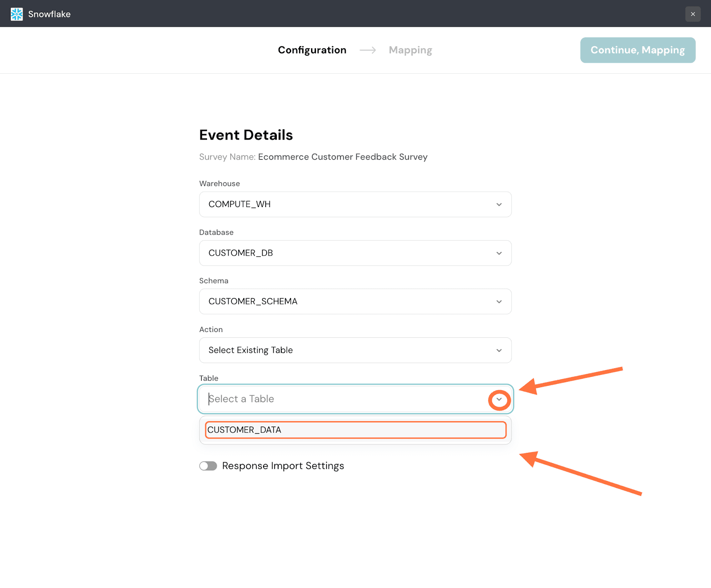Image resolution: width=711 pixels, height=588 pixels.
Task: Open the CUSTOMER_SCHEMA schema dropdown
Action: pyautogui.click(x=347, y=302)
